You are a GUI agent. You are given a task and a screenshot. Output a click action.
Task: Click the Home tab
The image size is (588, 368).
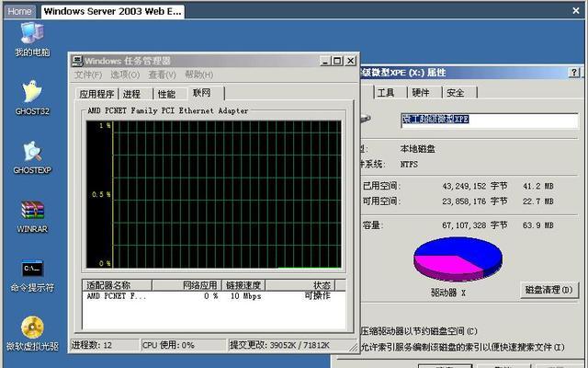pyautogui.click(x=20, y=11)
